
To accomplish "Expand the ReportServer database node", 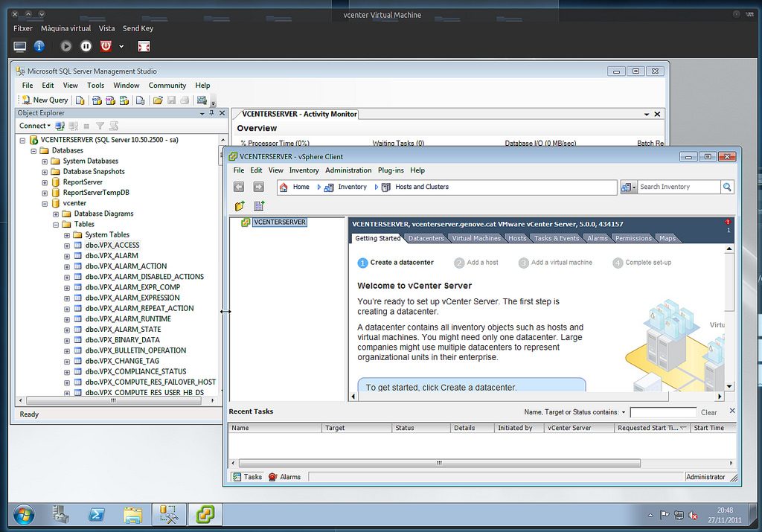I will tap(45, 182).
